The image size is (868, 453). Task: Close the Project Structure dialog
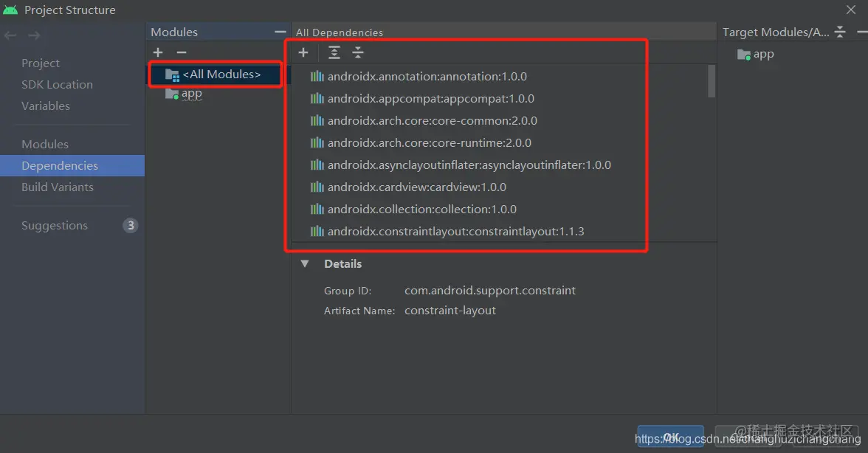[851, 10]
